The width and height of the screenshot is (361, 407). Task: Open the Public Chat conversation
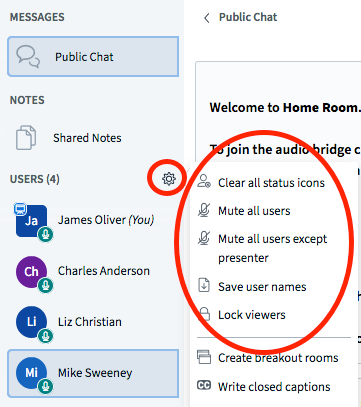[x=93, y=57]
